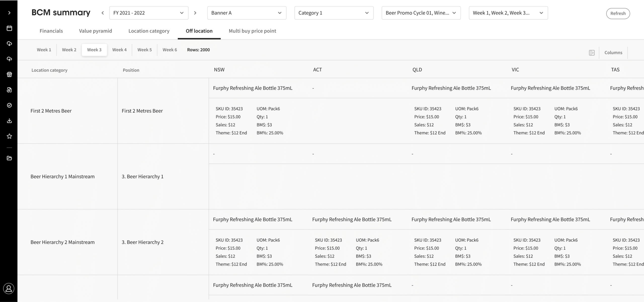Image resolution: width=644 pixels, height=302 pixels.
Task: Open the Columns panel button
Action: (x=613, y=53)
